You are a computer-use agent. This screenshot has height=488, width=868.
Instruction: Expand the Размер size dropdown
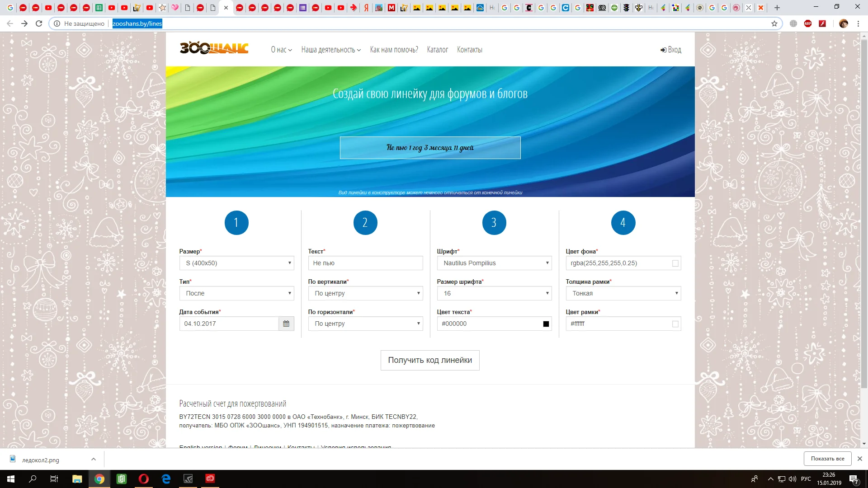pos(236,263)
